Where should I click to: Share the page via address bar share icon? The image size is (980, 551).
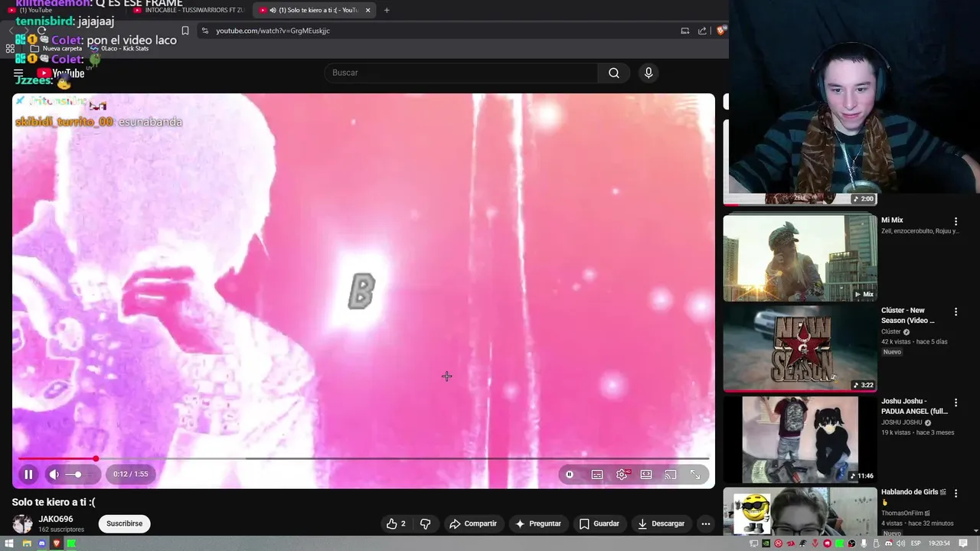[x=703, y=31]
